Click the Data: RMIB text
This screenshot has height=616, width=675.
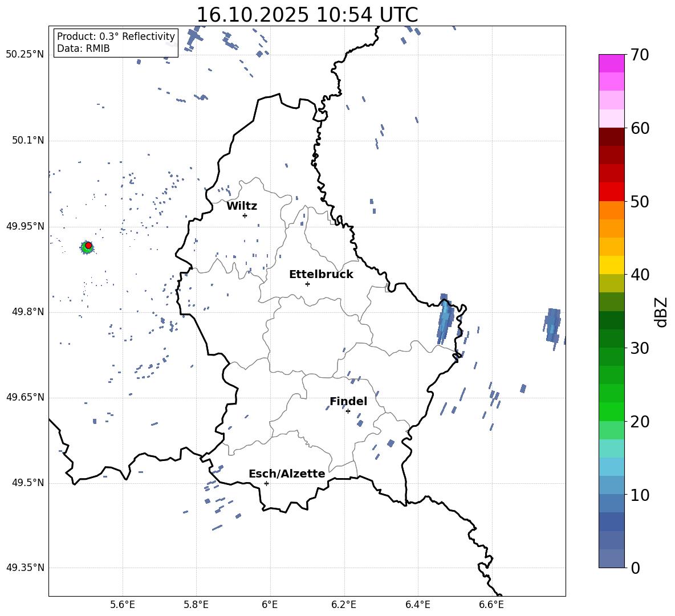click(83, 48)
